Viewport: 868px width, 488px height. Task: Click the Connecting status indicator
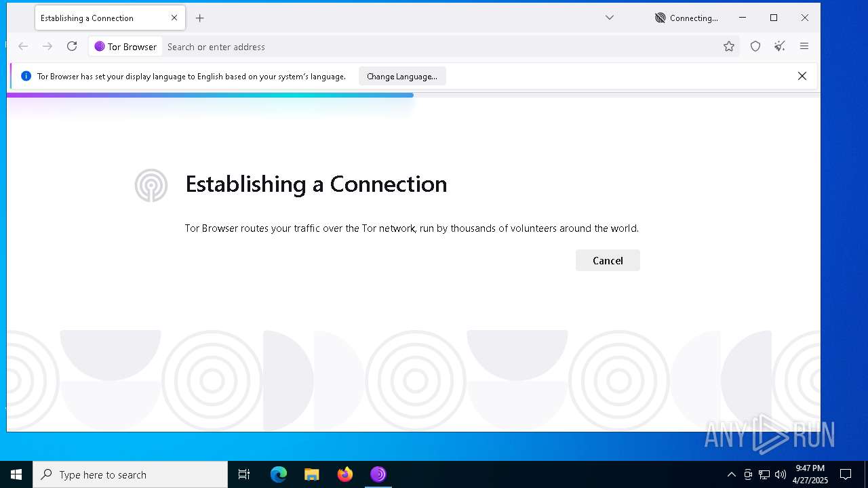point(686,18)
